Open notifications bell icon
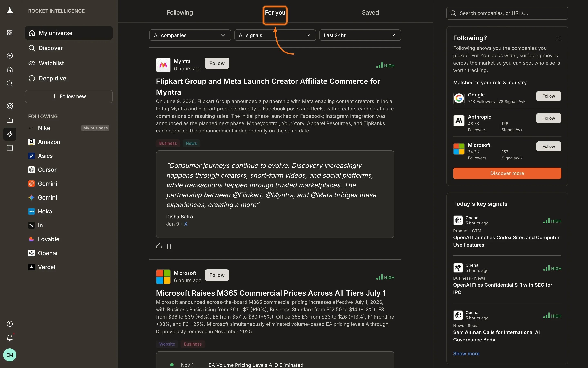This screenshot has width=588, height=368. pos(10,338)
